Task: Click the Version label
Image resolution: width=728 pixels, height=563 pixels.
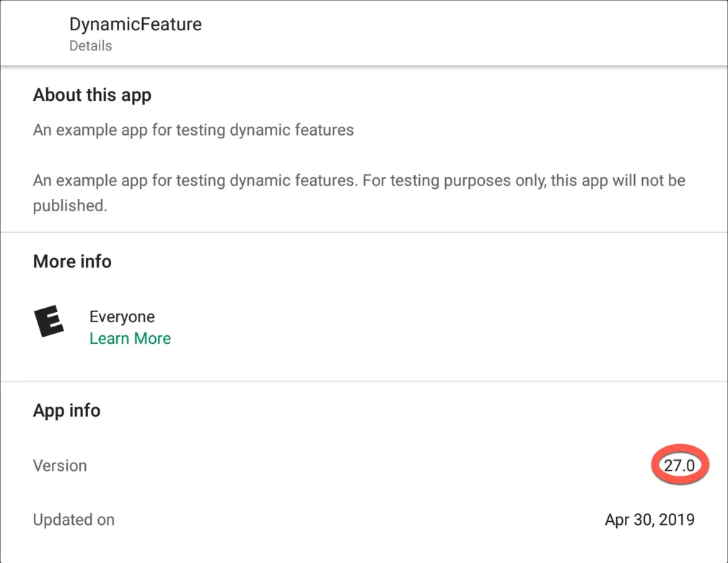Action: (x=60, y=466)
